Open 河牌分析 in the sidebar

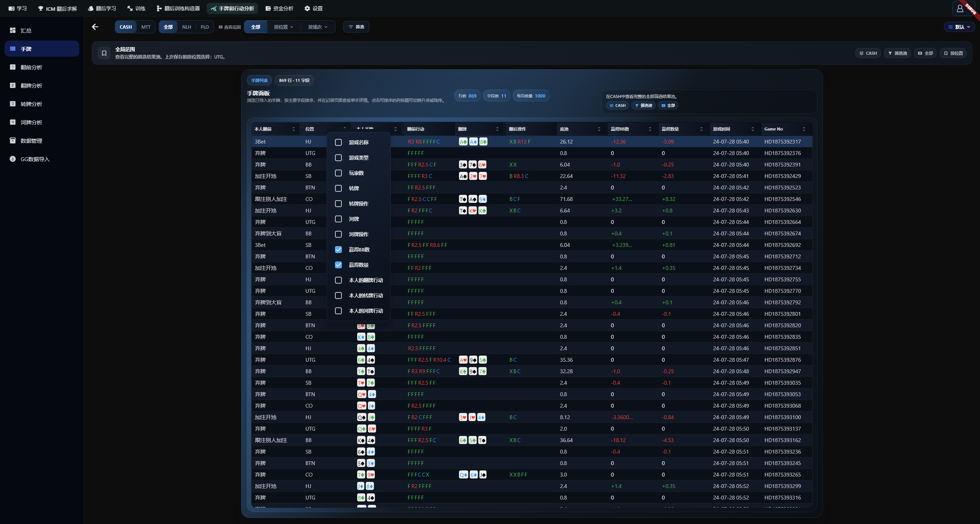tap(42, 122)
